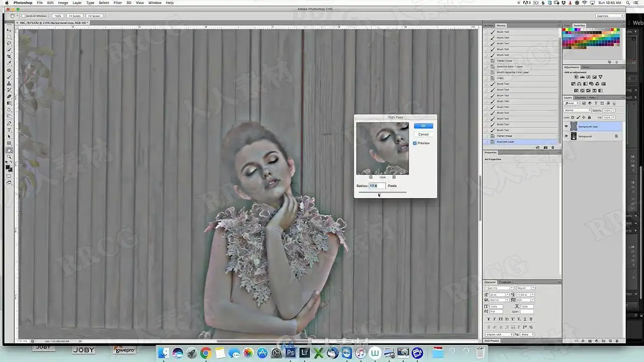Delete current history state with trash icon

point(553,147)
